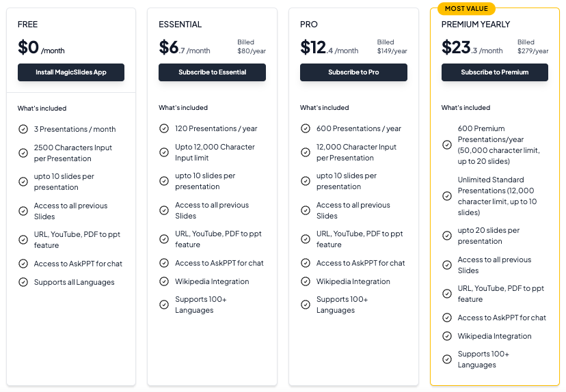Click check icon beside upto 20 slides per presentation
This screenshot has height=392, width=566.
pos(447,236)
